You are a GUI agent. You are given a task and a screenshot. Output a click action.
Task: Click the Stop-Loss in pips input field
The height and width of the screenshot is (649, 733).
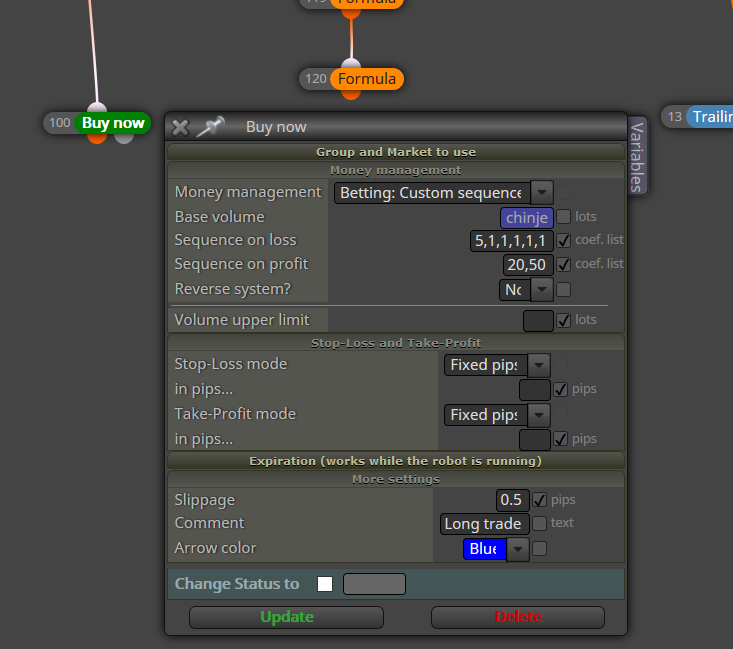(535, 390)
